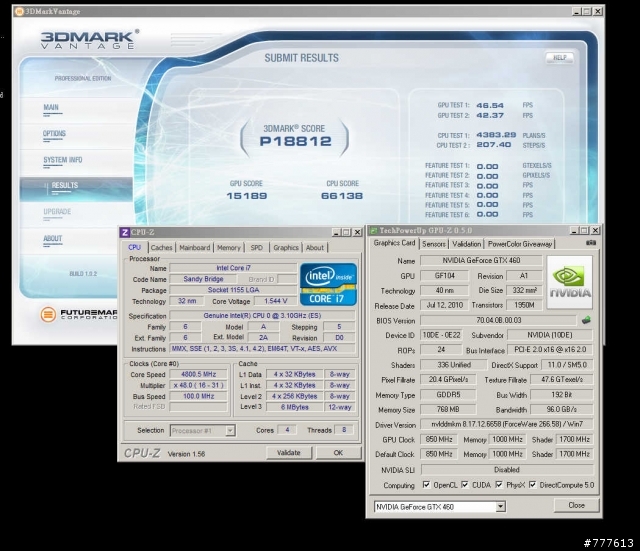Viewport: 640px width, 551px height.
Task: Minimize the CPU-Z window
Action: point(336,232)
